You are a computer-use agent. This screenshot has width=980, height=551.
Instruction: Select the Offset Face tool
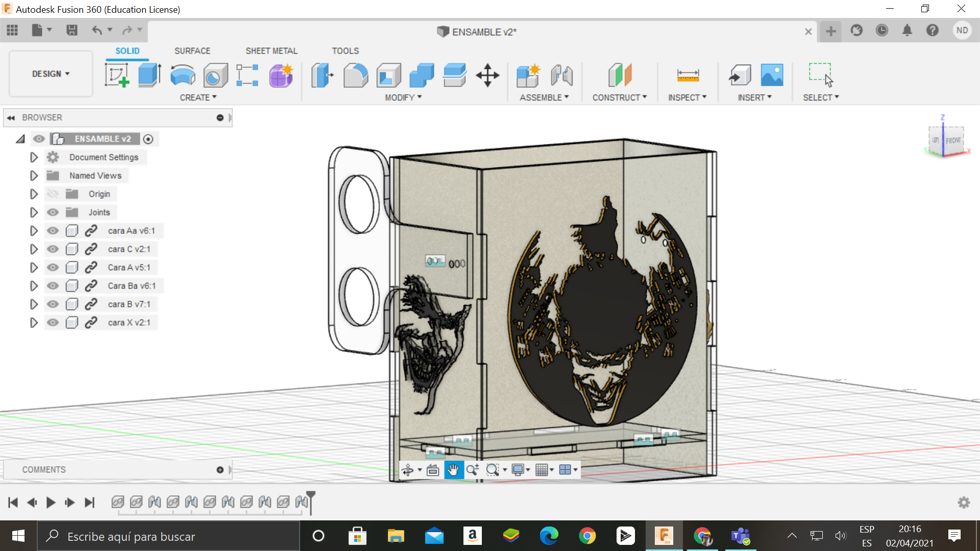455,75
